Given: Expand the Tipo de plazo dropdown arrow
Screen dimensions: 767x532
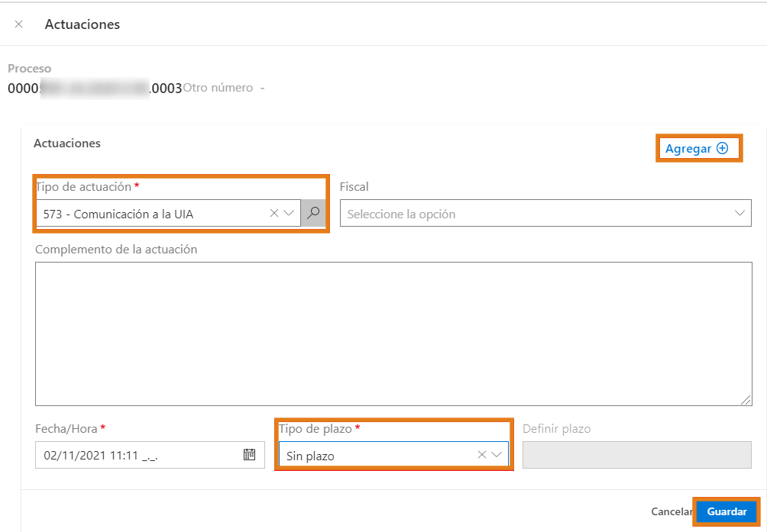Looking at the screenshot, I should [x=497, y=455].
